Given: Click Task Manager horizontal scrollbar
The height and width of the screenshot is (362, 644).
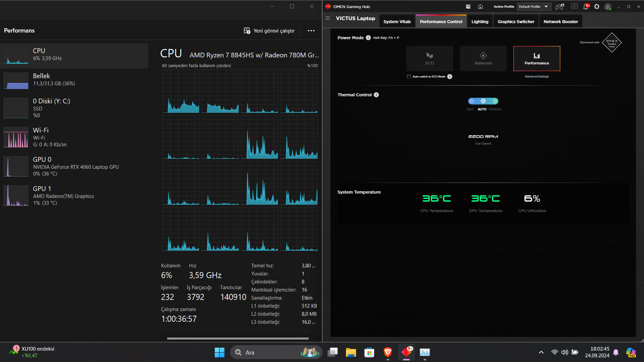Looking at the screenshot, I should [238, 338].
